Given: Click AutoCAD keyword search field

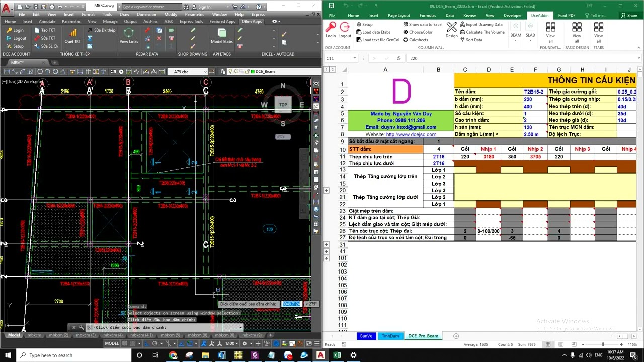Looking at the screenshot, I should pyautogui.click(x=153, y=7).
